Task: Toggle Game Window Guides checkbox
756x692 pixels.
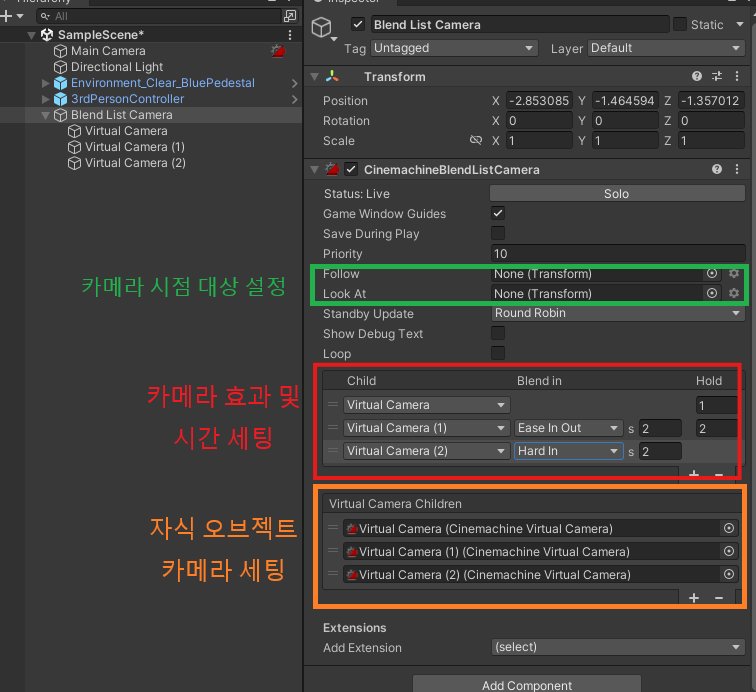Action: [x=498, y=213]
